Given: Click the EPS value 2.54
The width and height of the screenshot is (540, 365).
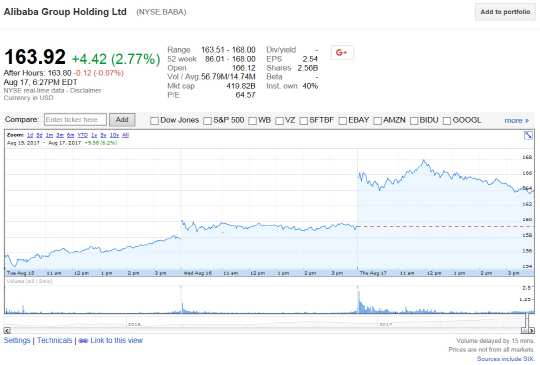Looking at the screenshot, I should tap(310, 59).
